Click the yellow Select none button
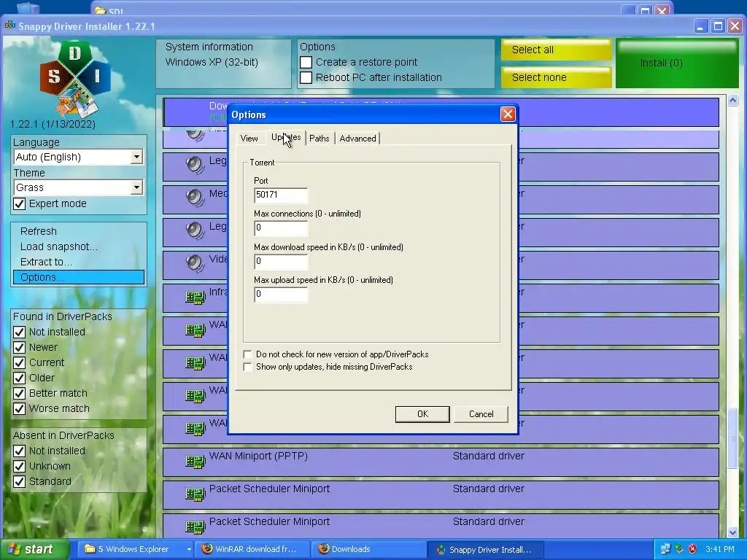The width and height of the screenshot is (747, 560). tap(556, 77)
